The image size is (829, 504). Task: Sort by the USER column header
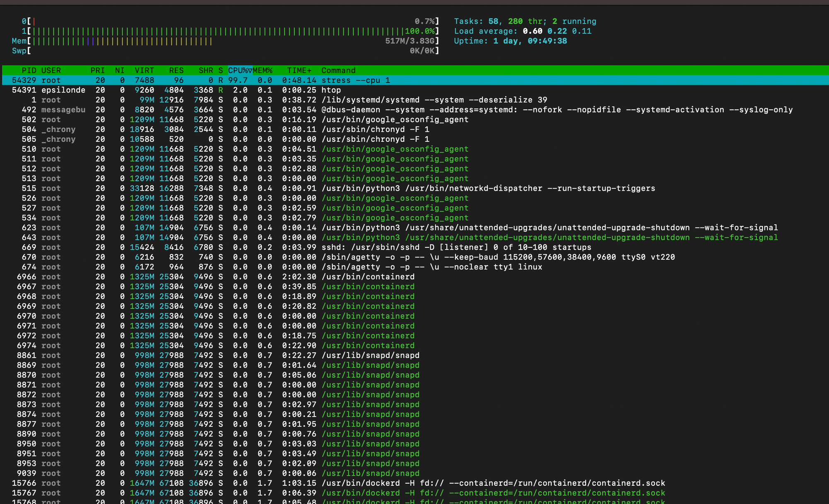tap(51, 70)
